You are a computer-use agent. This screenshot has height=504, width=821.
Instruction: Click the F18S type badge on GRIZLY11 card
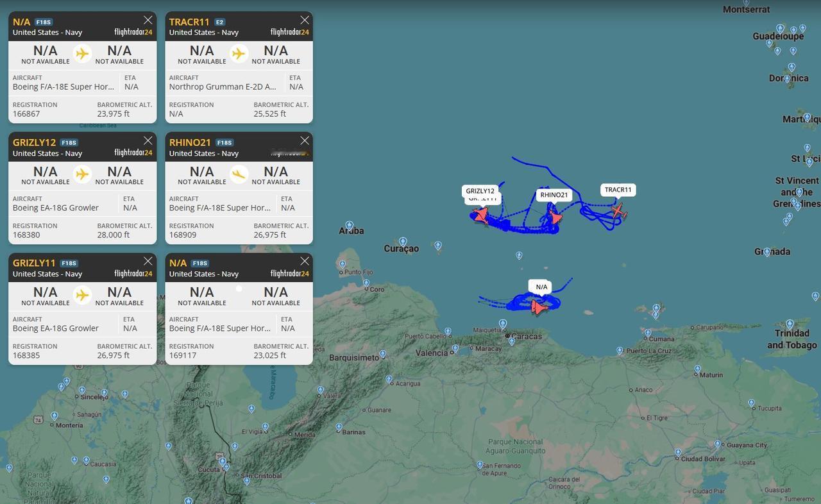pos(69,263)
